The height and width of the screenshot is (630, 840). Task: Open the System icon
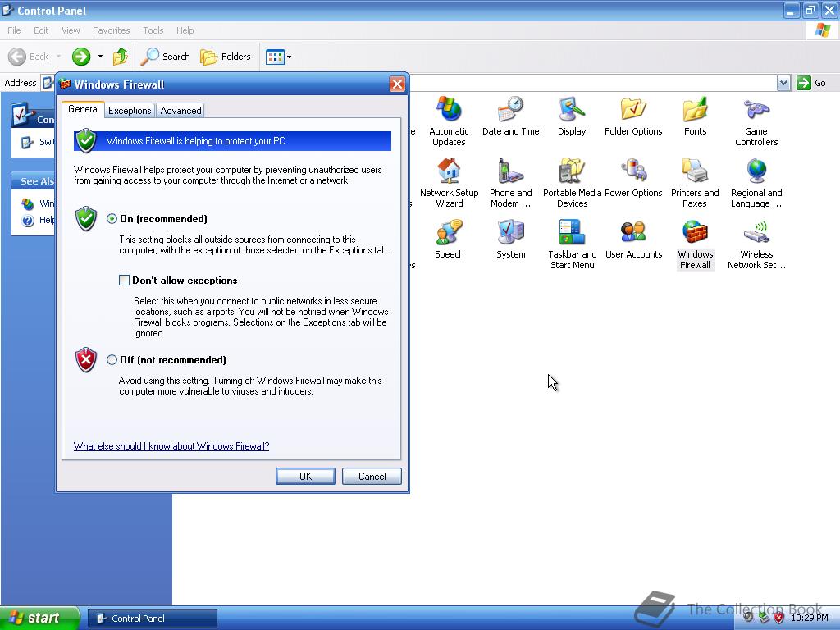click(510, 239)
